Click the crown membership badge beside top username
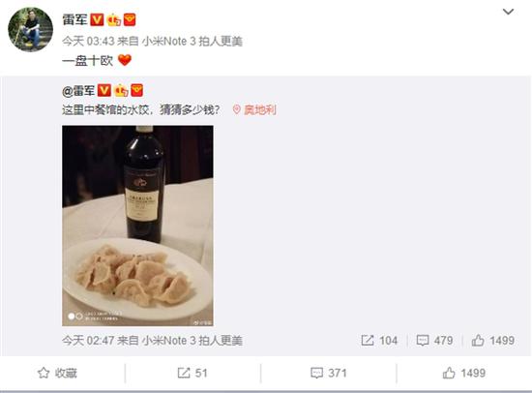 [114, 20]
